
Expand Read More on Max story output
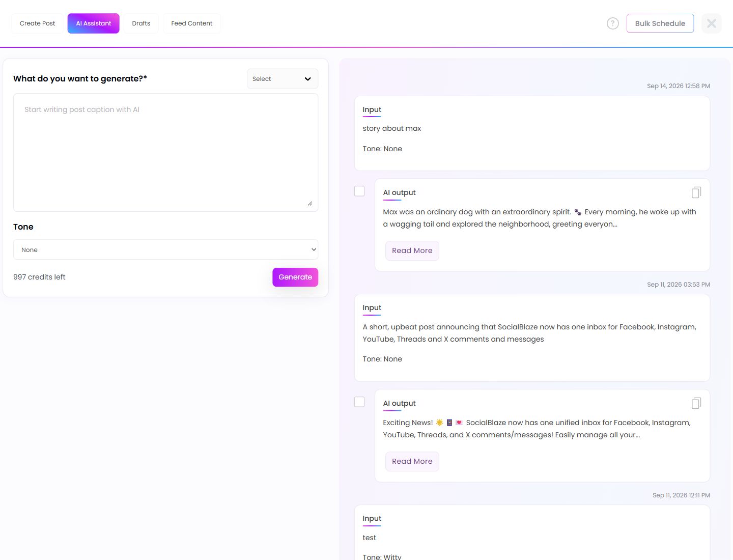412,250
